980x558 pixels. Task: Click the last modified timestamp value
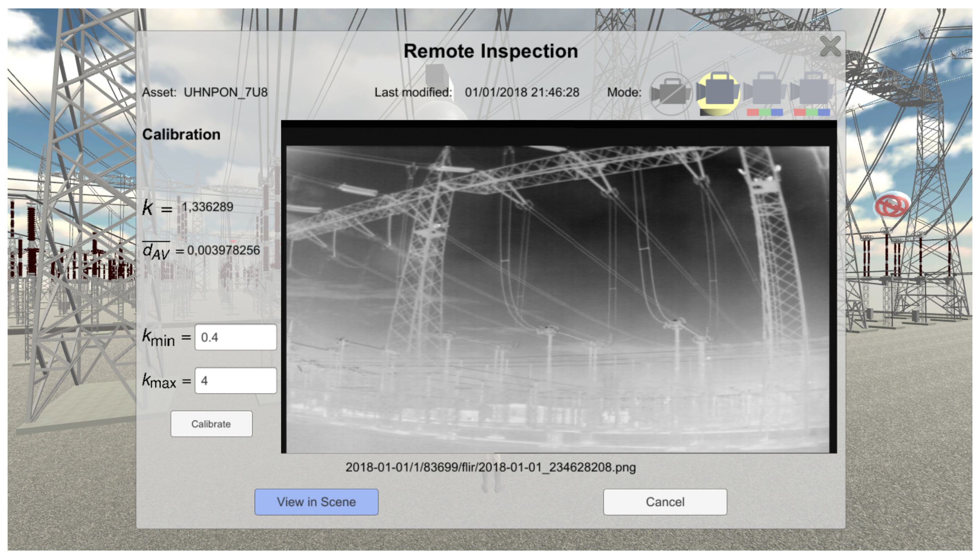point(522,92)
